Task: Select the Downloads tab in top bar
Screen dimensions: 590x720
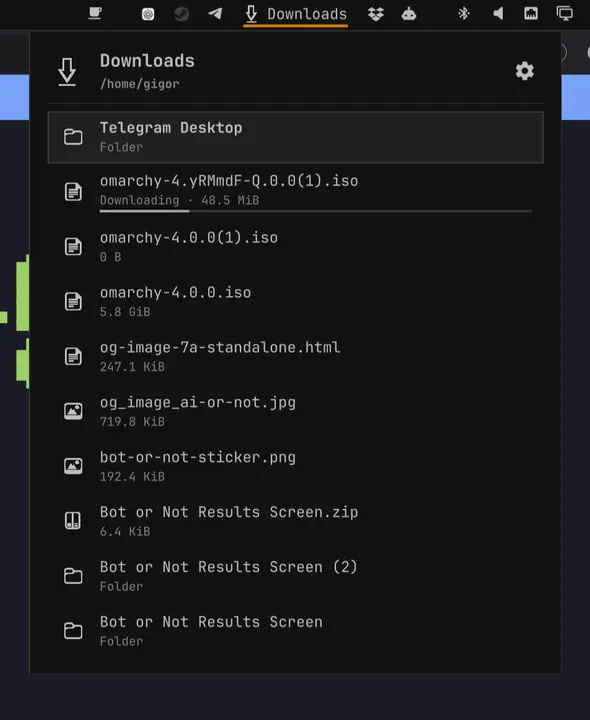Action: pyautogui.click(x=295, y=15)
